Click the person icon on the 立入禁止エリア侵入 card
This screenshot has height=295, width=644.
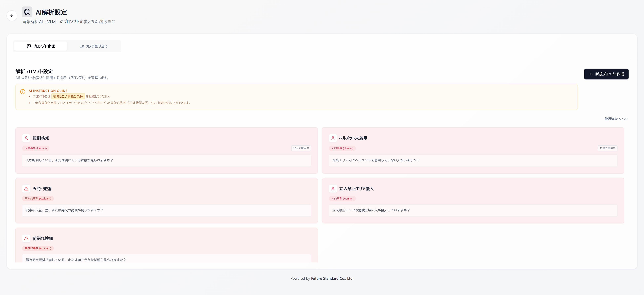click(x=333, y=188)
